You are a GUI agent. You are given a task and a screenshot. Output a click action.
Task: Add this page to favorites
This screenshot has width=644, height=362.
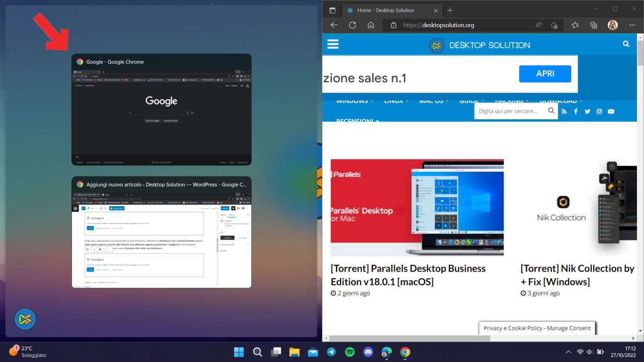(554, 25)
